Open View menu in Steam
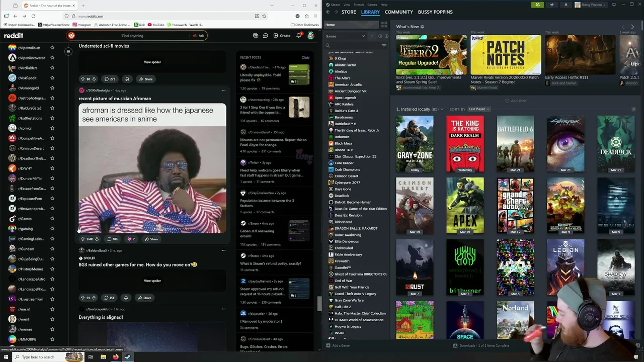Screen dimensions: 644x362 [x=347, y=5]
